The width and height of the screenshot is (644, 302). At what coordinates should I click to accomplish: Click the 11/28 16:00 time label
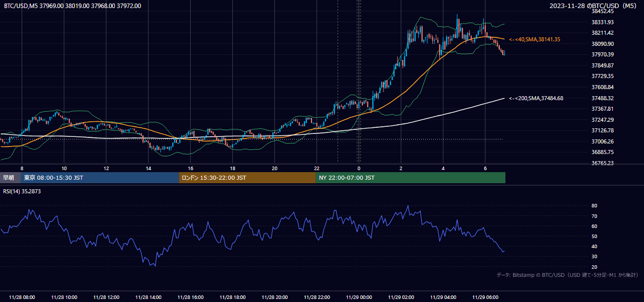190,297
